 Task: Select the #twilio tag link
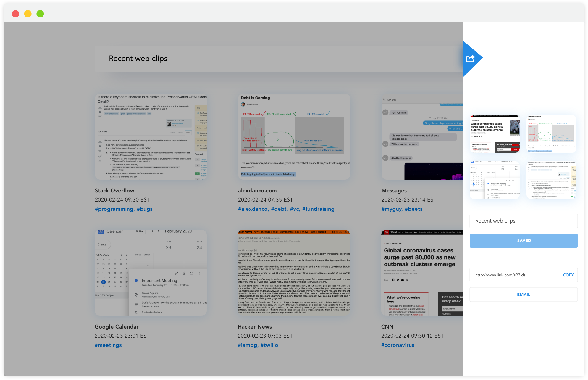(269, 345)
